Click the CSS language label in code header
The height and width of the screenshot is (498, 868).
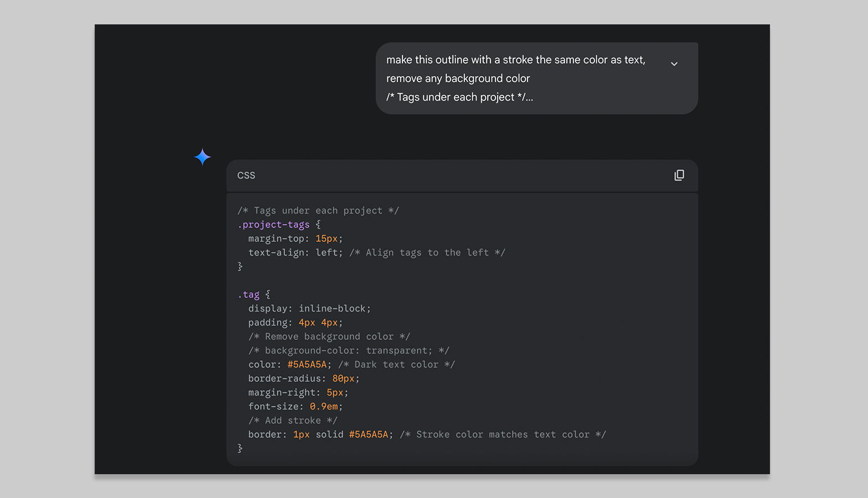246,175
